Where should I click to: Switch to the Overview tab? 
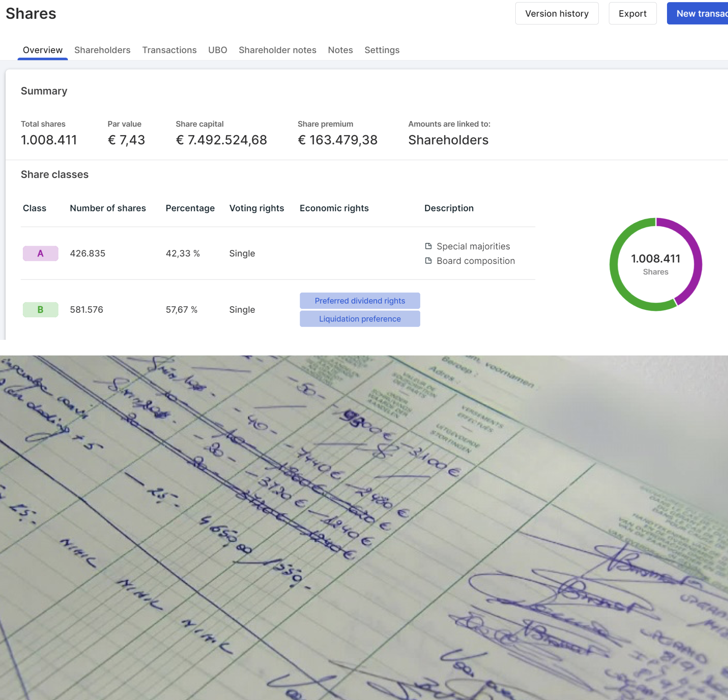click(x=43, y=50)
